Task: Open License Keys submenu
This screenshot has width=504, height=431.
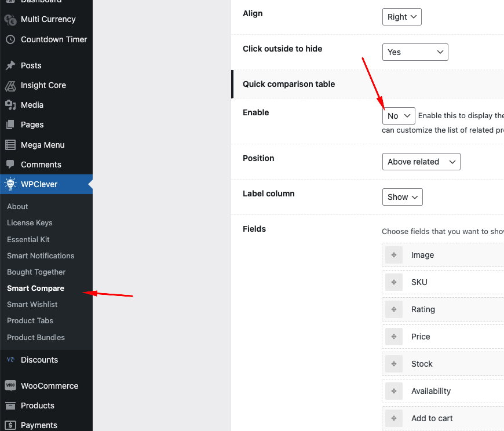Action: (x=30, y=222)
